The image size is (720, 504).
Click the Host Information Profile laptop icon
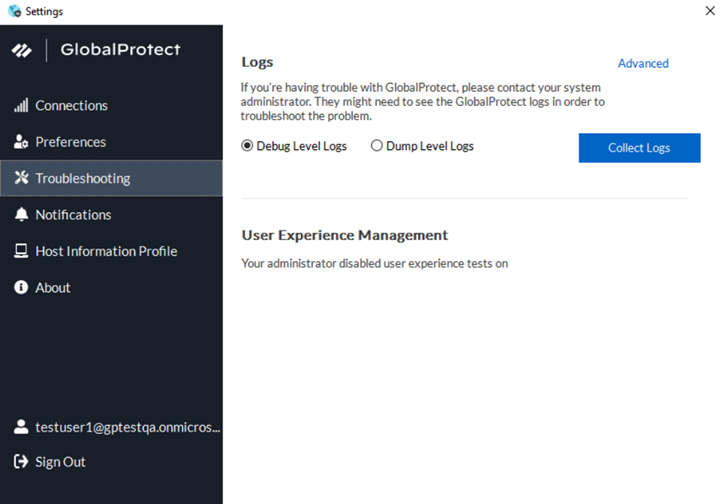(21, 251)
